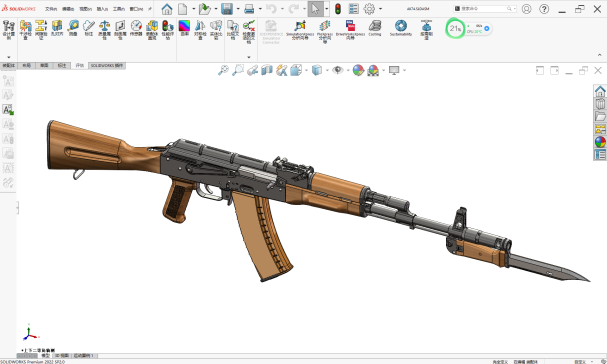The height and width of the screenshot is (364, 607).
Task: Open File Properties list icon
Action: point(353,9)
